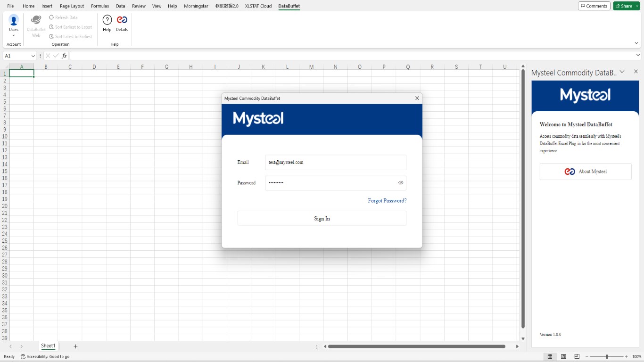Zoom in with the plus icon

tap(626, 357)
